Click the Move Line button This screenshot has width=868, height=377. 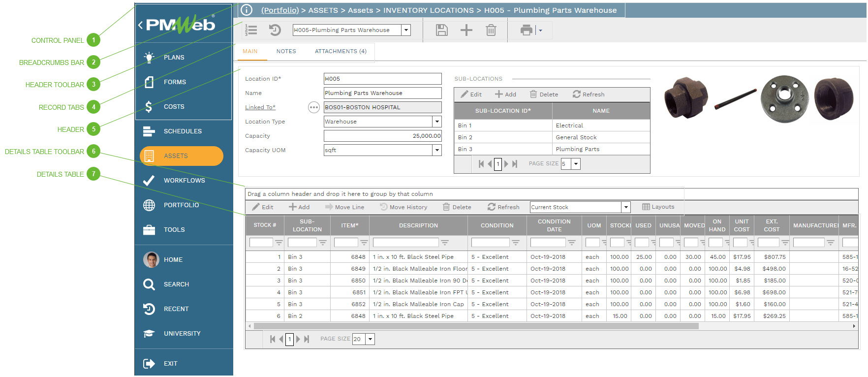point(344,207)
